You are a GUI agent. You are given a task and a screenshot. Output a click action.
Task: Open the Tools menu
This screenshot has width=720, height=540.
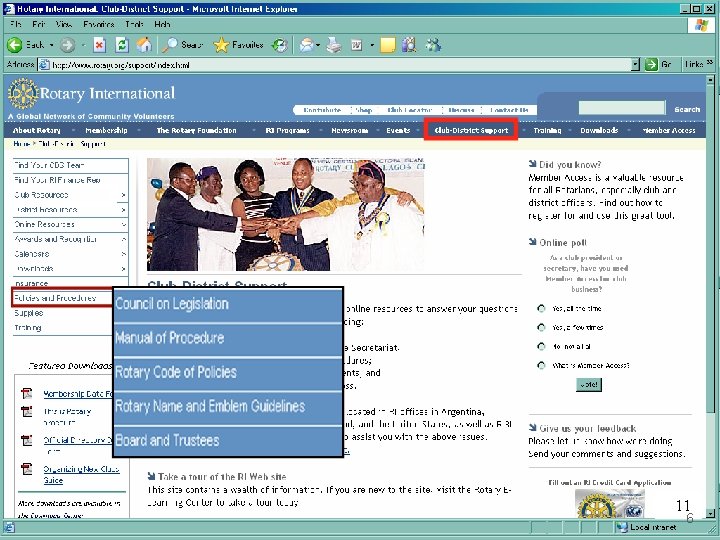pos(134,24)
